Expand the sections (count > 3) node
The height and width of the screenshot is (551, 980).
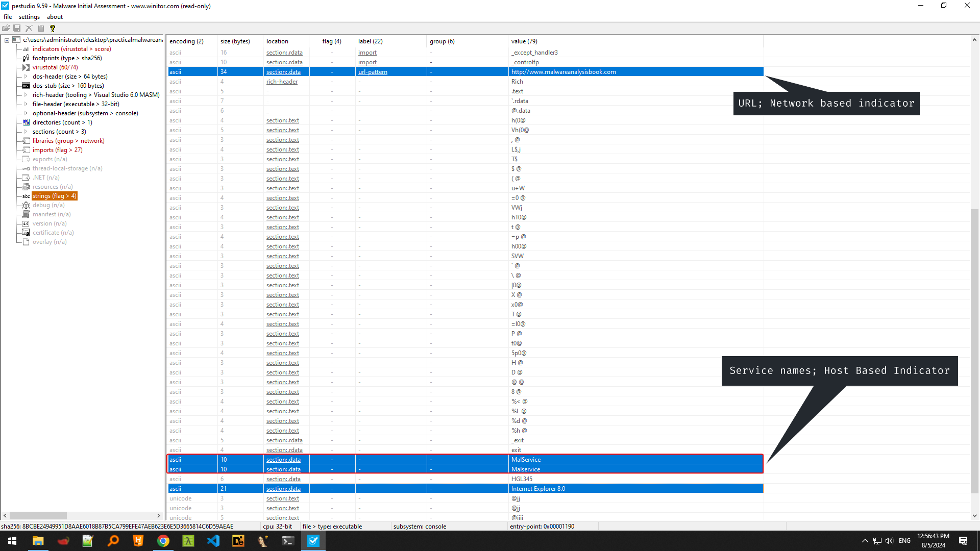[26, 132]
